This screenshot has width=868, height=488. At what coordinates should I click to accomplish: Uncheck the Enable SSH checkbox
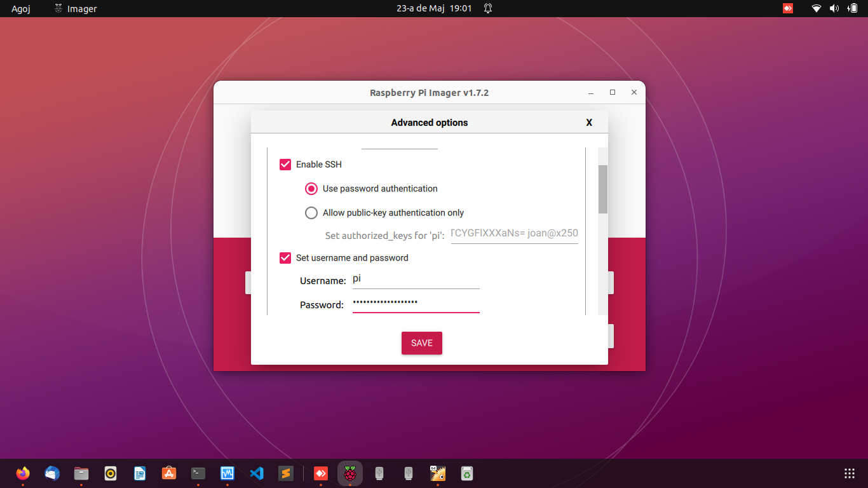[x=285, y=165]
